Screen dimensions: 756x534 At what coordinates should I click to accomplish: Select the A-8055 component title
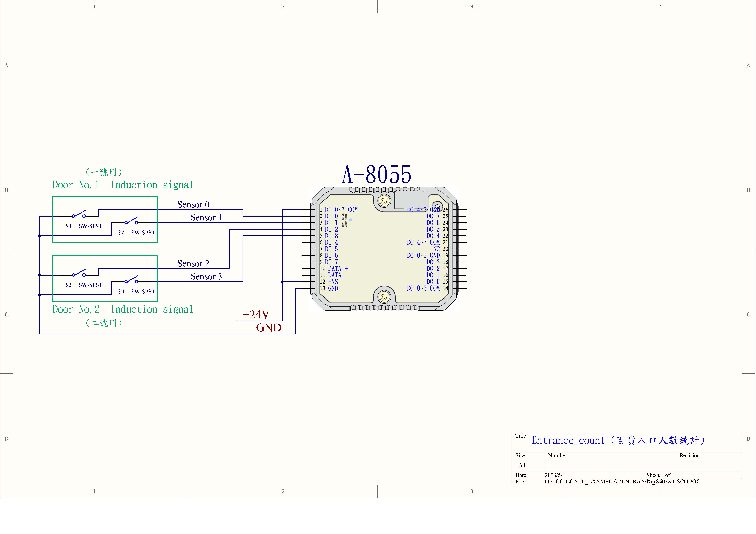(377, 174)
